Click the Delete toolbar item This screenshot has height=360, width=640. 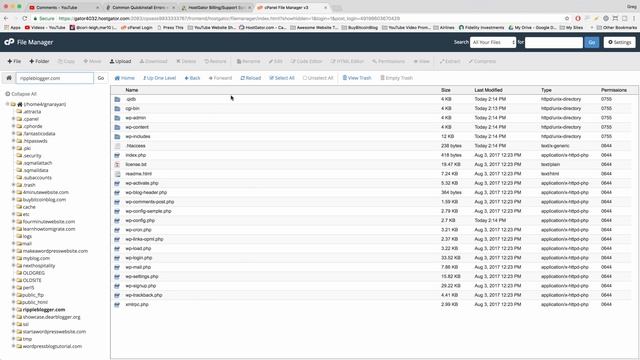tap(186, 61)
